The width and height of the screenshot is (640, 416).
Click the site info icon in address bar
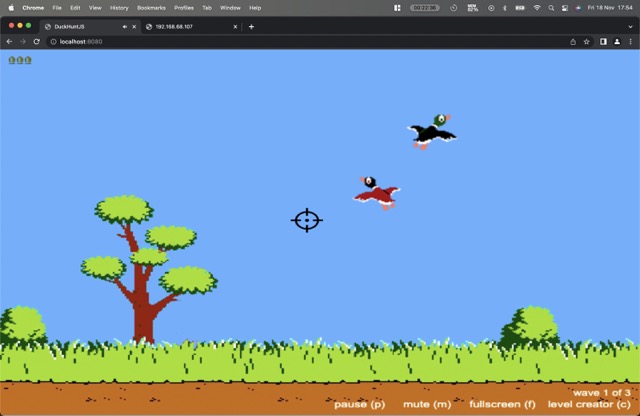[x=53, y=42]
